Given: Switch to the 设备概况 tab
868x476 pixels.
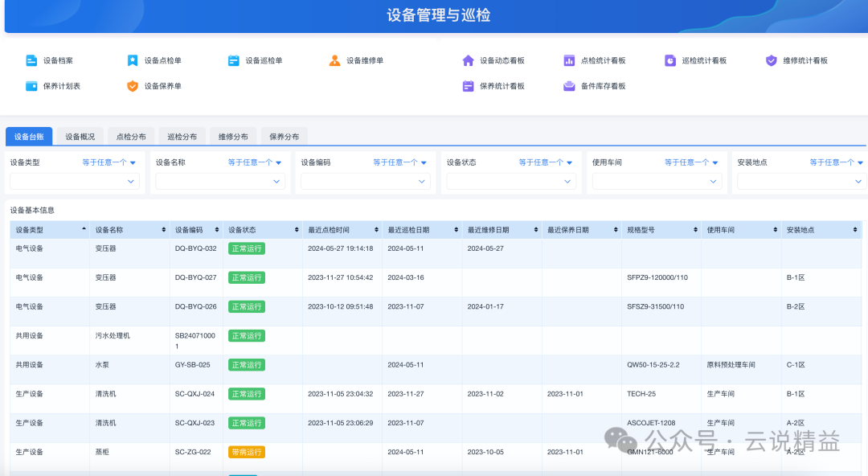Looking at the screenshot, I should tap(80, 137).
